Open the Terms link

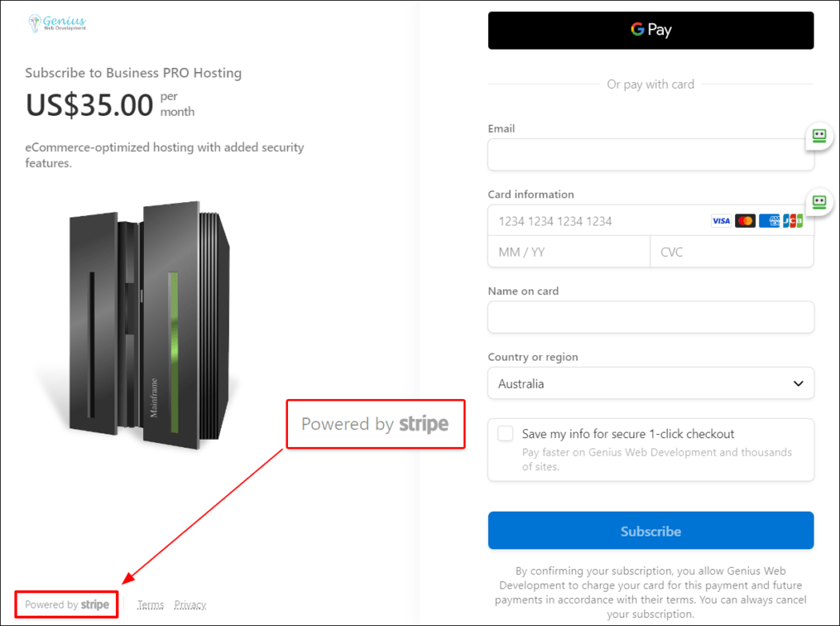click(150, 604)
